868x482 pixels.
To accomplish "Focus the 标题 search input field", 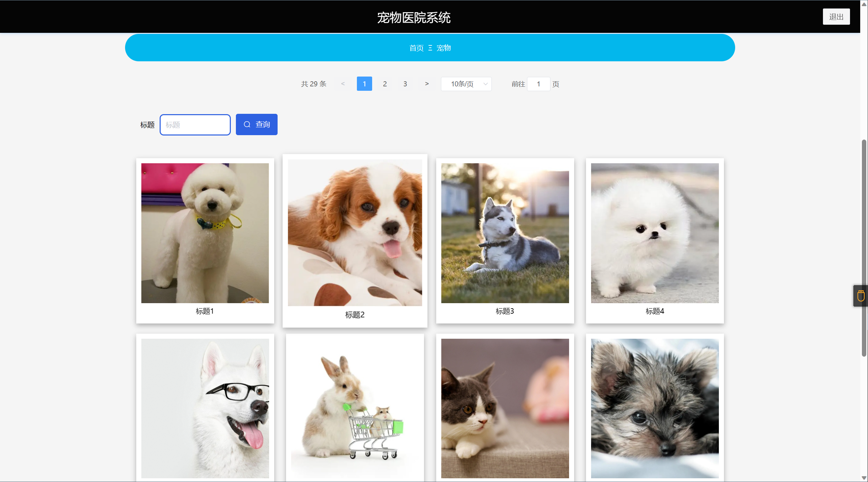I will pos(195,125).
